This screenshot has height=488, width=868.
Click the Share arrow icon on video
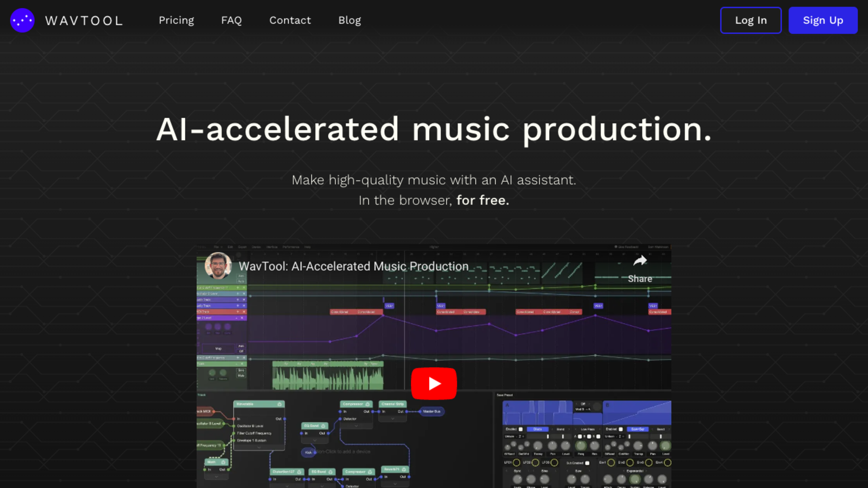tap(640, 261)
